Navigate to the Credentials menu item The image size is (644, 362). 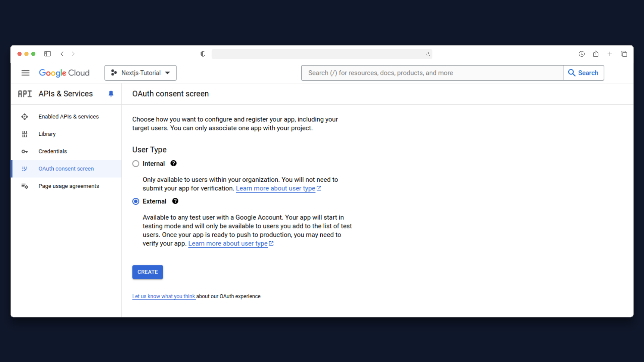[53, 151]
